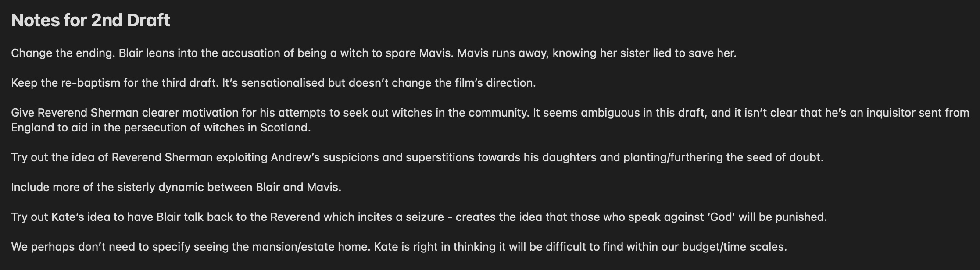Viewport: 980px width, 270px height.
Task: Click the quoted word 'God'
Action: tap(721, 217)
